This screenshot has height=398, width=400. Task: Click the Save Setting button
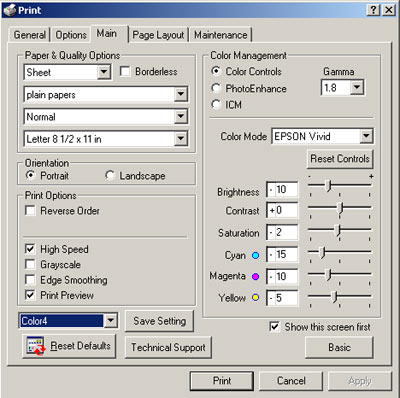click(159, 321)
